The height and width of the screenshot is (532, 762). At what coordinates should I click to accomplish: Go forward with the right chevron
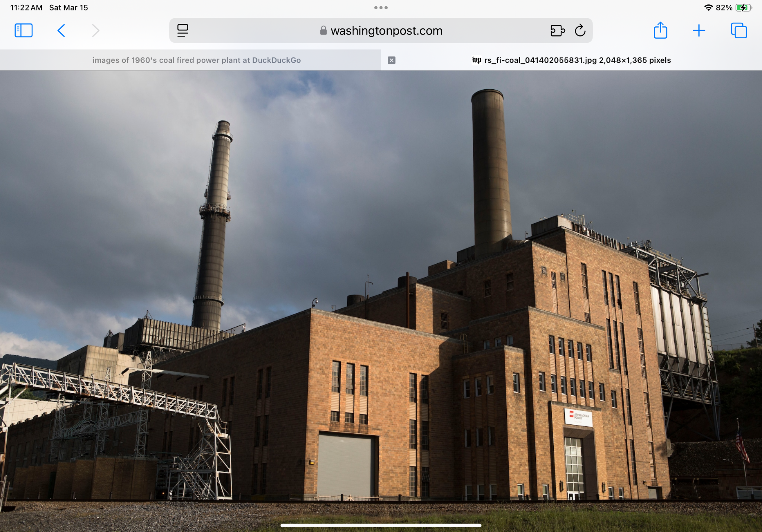coord(96,31)
